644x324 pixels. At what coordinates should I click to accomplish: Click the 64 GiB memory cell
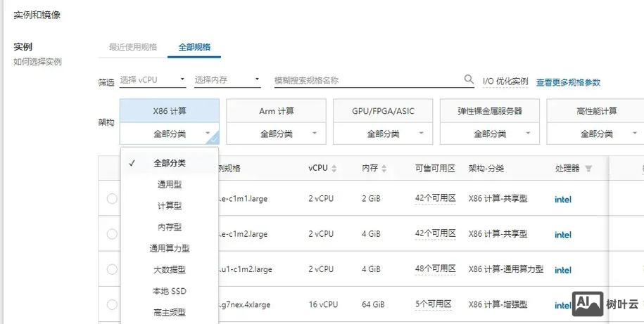[x=373, y=305]
